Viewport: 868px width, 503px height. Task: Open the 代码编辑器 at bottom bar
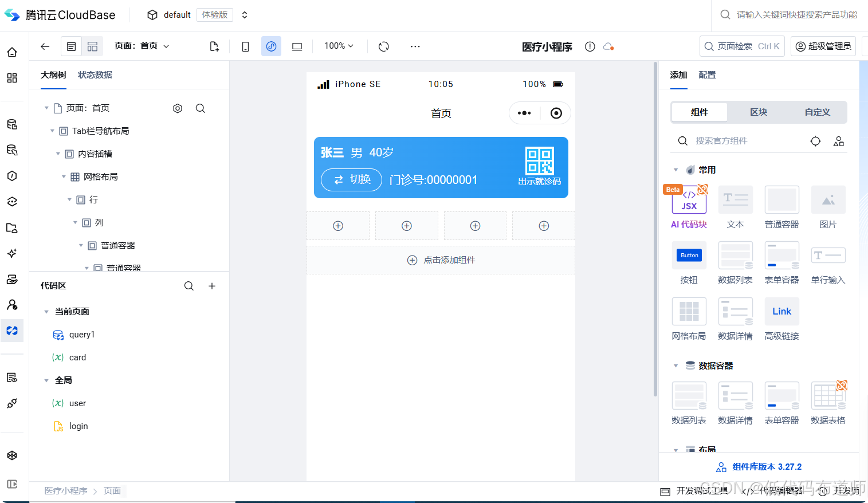click(x=779, y=491)
